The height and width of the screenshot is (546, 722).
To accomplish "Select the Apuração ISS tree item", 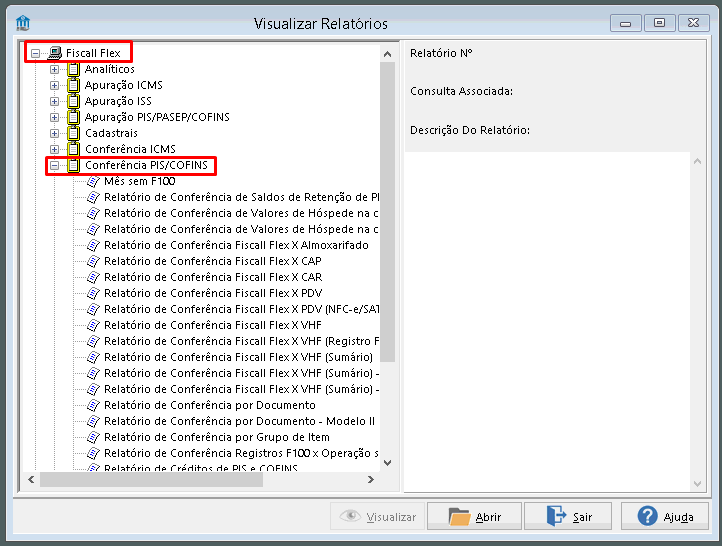I will coord(118,101).
